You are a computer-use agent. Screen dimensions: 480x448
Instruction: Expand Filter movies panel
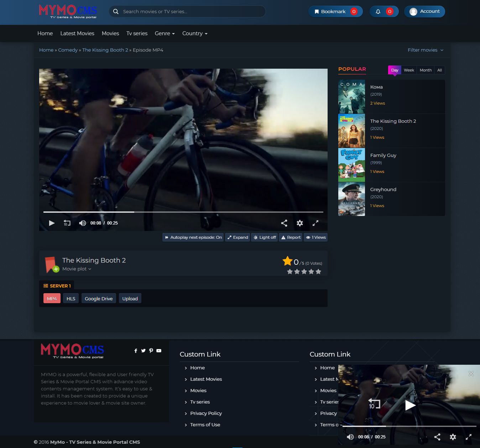(426, 50)
